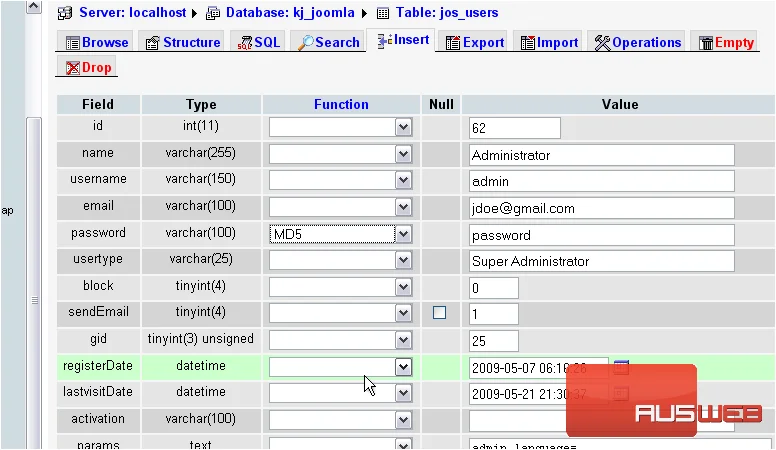This screenshot has height=450, width=776.
Task: Click the left panel vertical scrollbar thumb
Action: [x=34, y=285]
